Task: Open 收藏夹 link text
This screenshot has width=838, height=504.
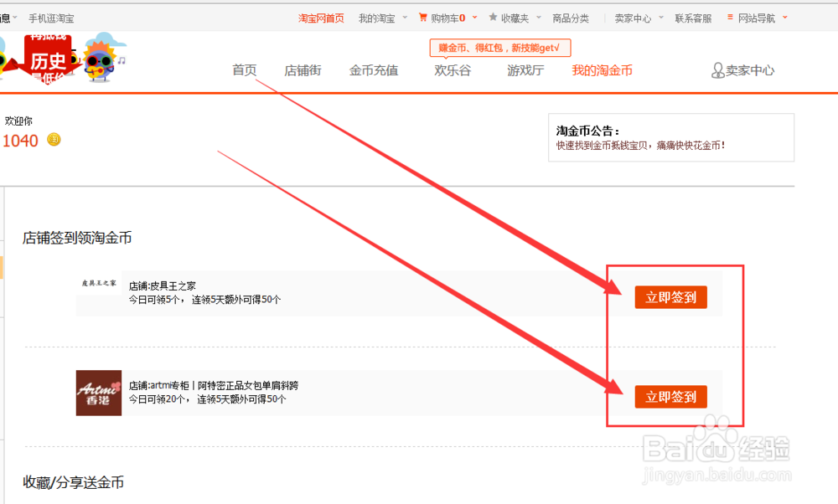Action: [x=515, y=18]
